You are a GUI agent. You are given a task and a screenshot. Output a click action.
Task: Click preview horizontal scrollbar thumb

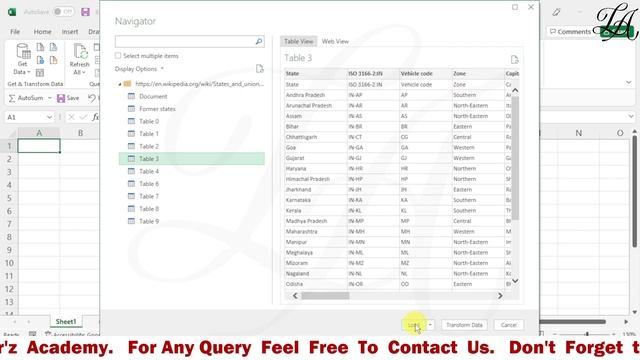325,296
